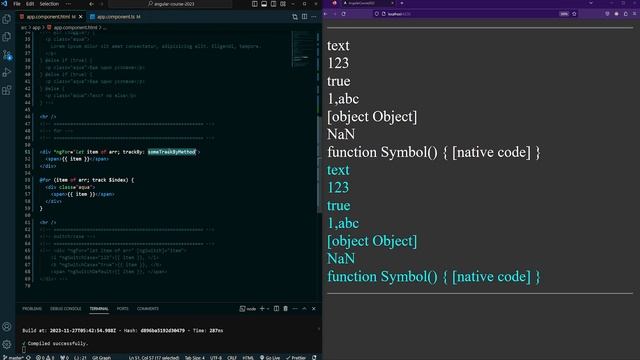
Task: Click the Go Live status bar button
Action: [269, 358]
